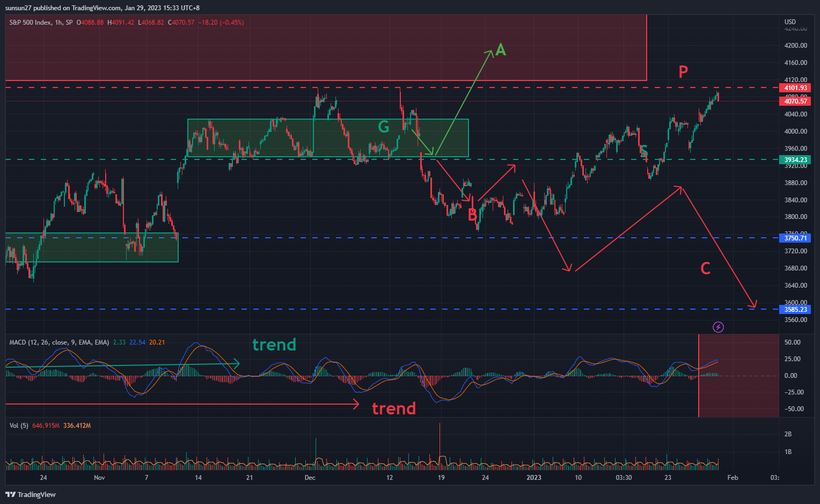Click the green letter G annotation
Screen dimensions: 820x504
[x=384, y=127]
